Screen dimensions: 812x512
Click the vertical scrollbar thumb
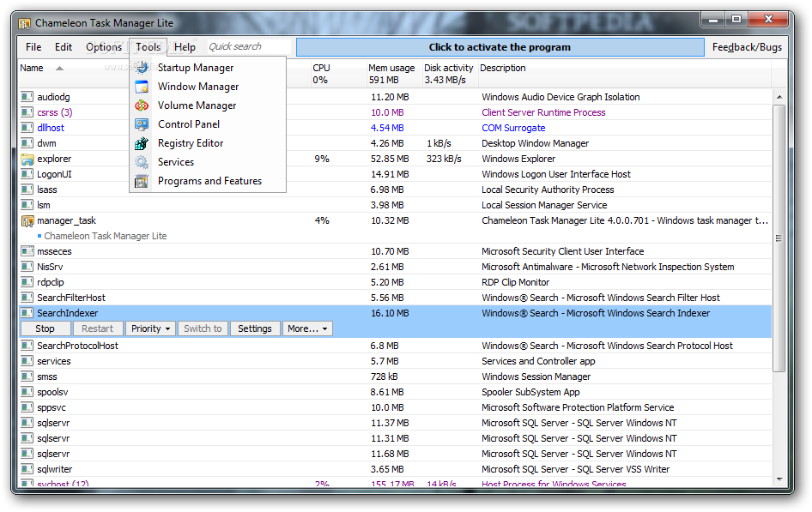point(779,238)
